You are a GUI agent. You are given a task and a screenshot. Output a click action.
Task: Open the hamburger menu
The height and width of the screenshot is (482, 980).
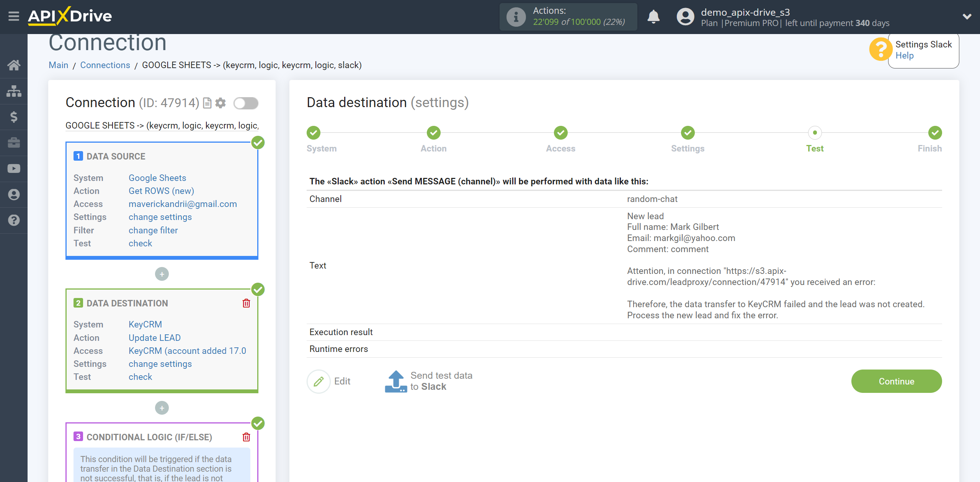14,16
